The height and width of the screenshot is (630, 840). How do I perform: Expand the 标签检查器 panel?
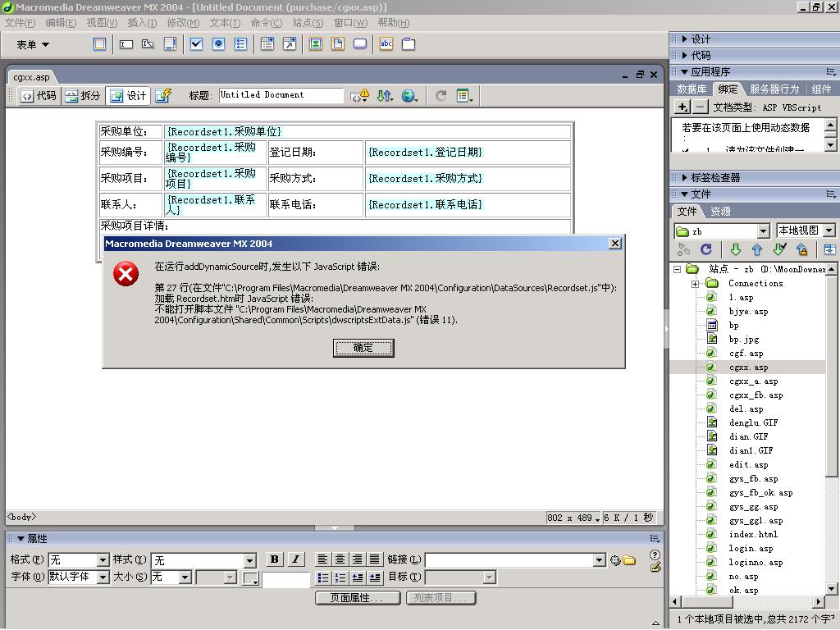tap(714, 177)
